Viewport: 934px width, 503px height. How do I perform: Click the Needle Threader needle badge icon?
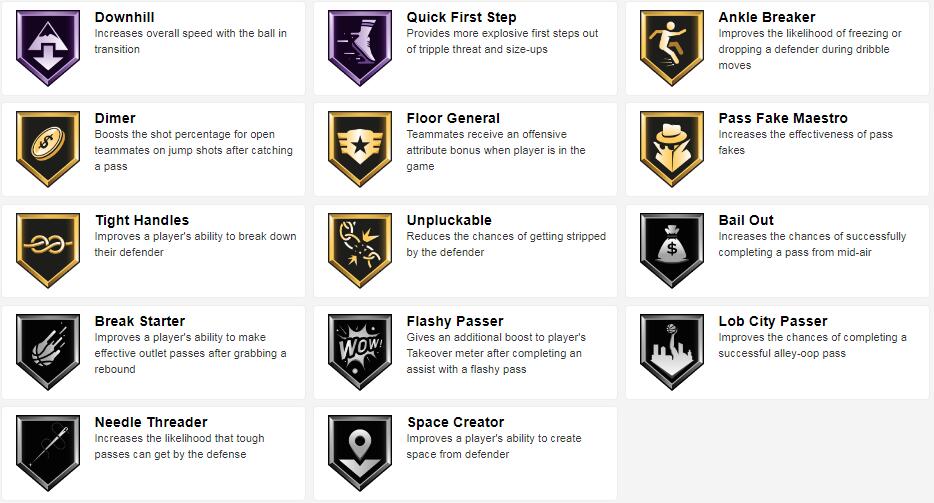[48, 453]
